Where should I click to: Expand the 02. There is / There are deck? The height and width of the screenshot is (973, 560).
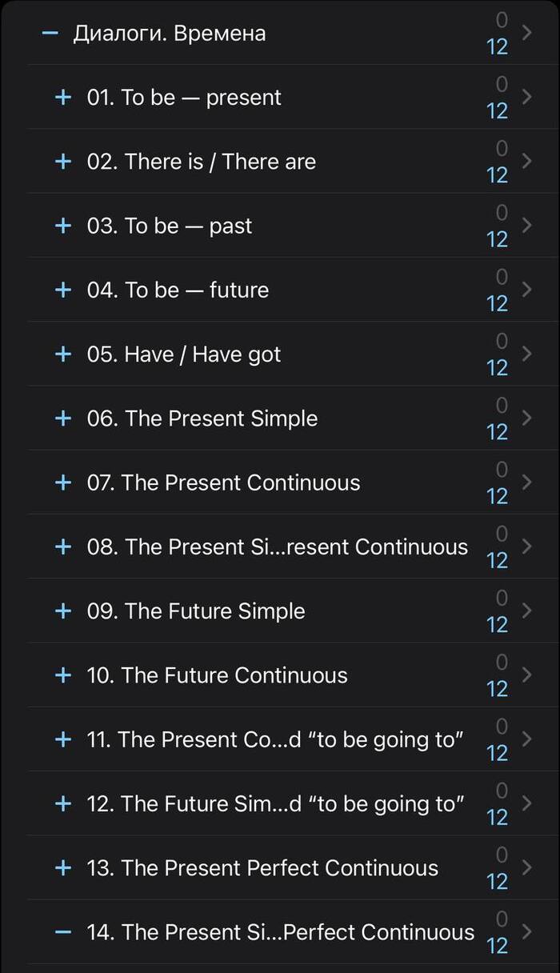(62, 162)
